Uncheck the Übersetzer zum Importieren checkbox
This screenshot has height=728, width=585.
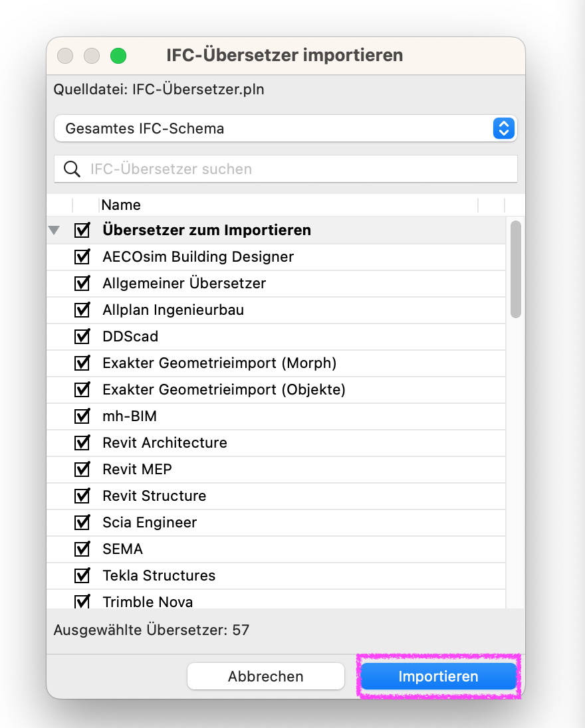click(x=82, y=230)
